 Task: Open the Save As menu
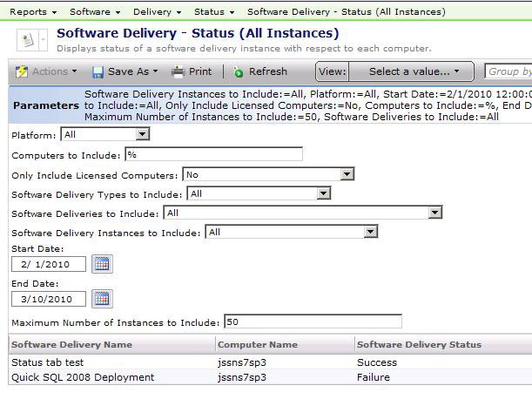125,71
